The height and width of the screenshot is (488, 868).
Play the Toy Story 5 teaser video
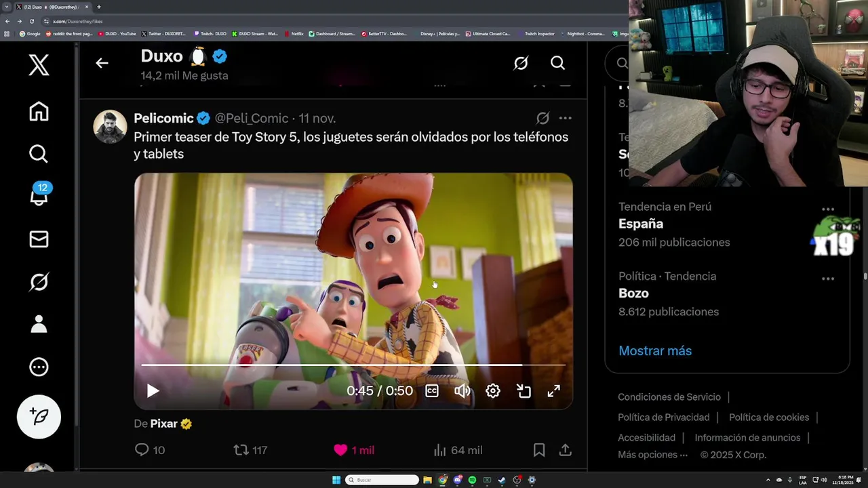153,391
